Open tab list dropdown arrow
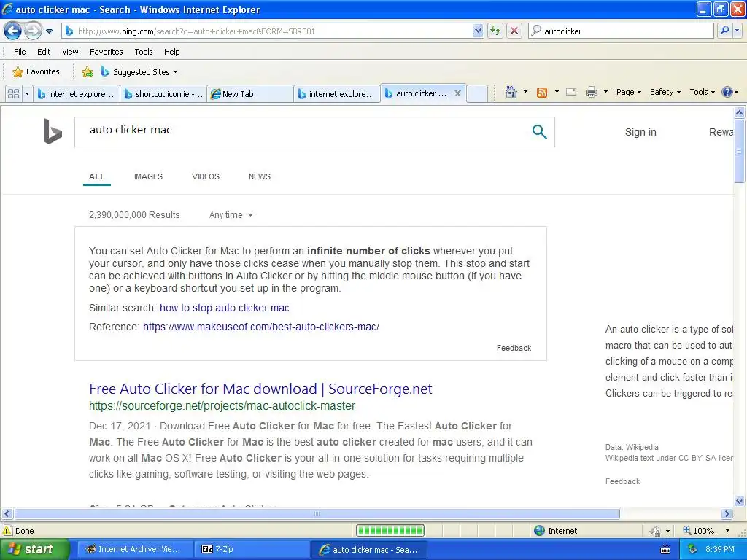747x560 pixels. (27, 94)
